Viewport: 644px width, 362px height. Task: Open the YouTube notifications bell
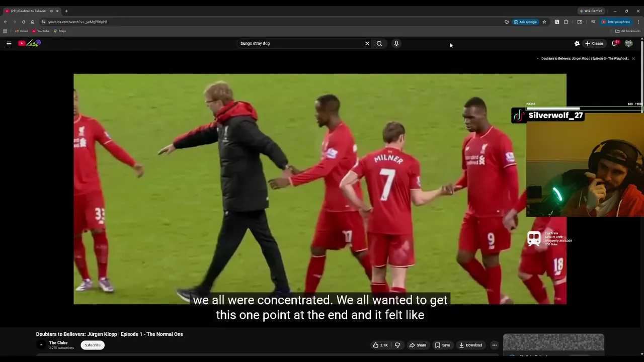[614, 43]
